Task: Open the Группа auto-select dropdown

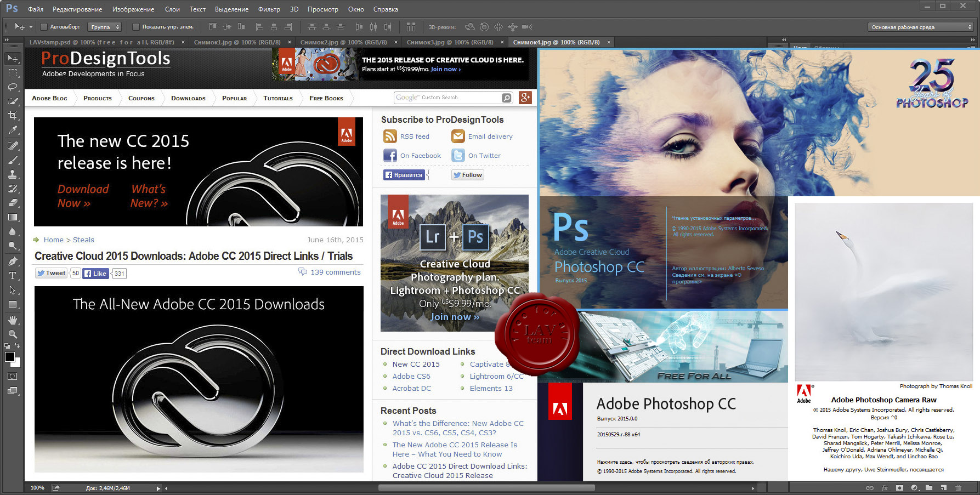Action: [x=104, y=27]
